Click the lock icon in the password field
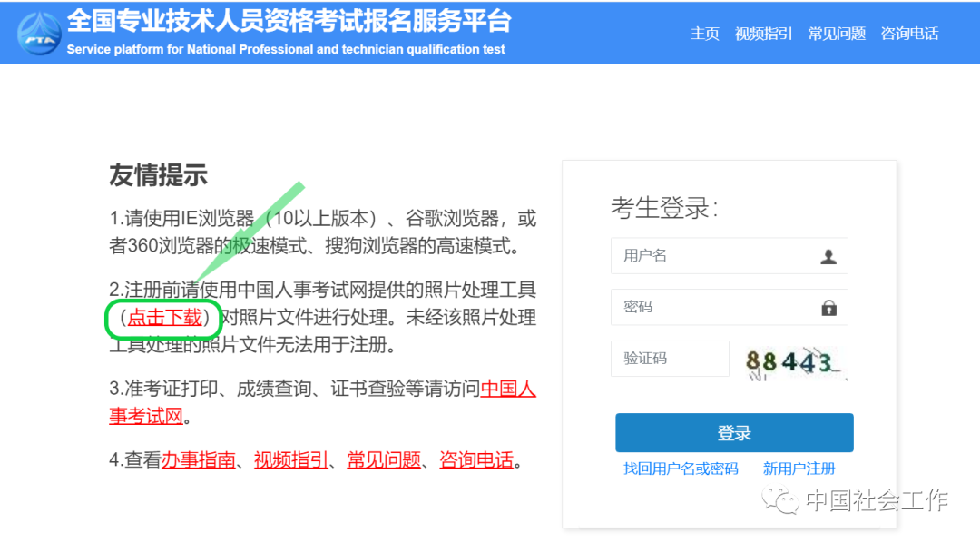 point(828,308)
